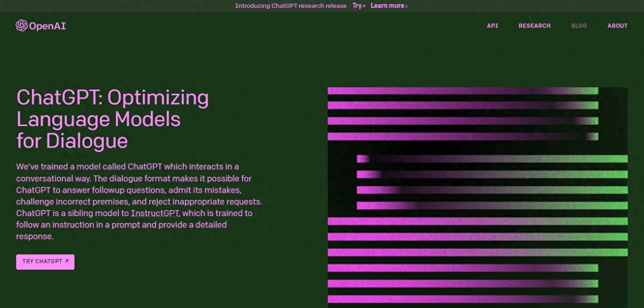
Task: Navigate to the ABOUT page
Action: click(x=617, y=26)
